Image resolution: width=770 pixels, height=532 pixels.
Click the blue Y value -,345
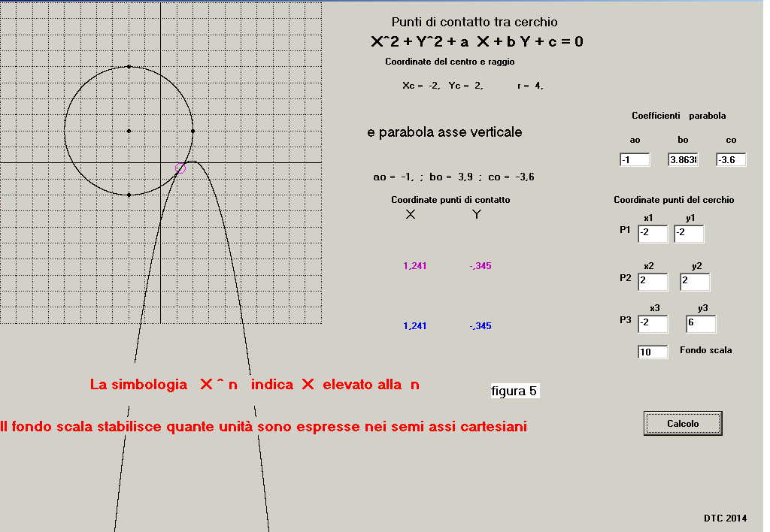pos(480,326)
